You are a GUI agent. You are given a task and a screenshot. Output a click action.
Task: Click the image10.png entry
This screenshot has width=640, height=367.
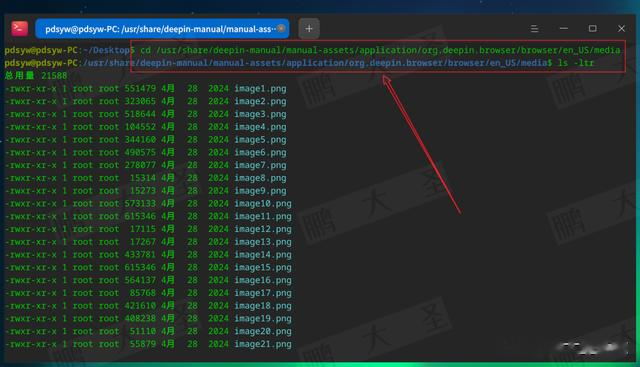263,204
